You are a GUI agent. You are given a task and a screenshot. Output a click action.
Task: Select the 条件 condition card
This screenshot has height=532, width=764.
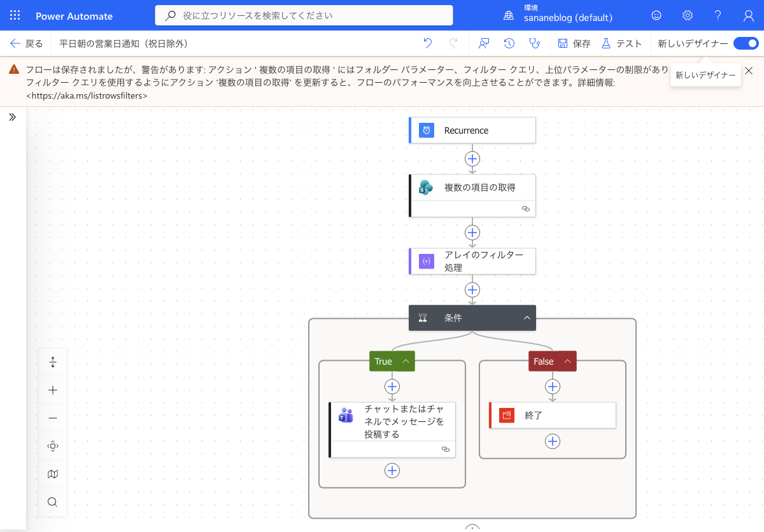tap(472, 318)
